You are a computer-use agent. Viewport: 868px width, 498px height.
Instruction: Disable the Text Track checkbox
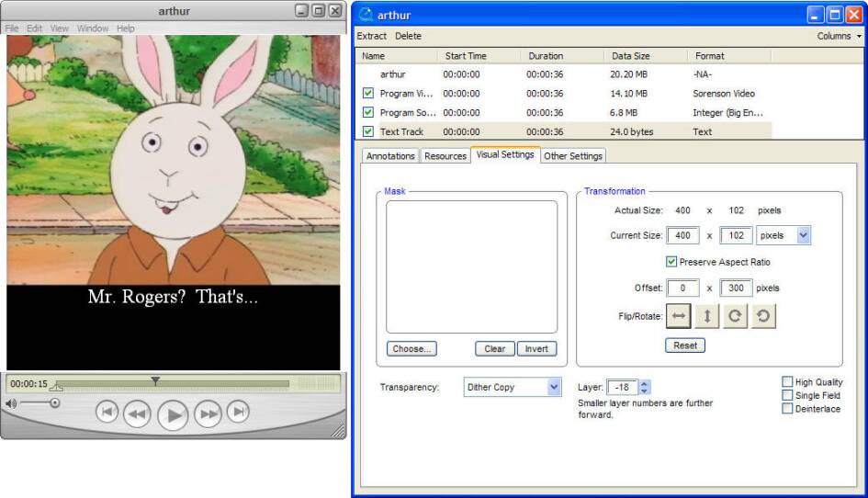(x=368, y=131)
